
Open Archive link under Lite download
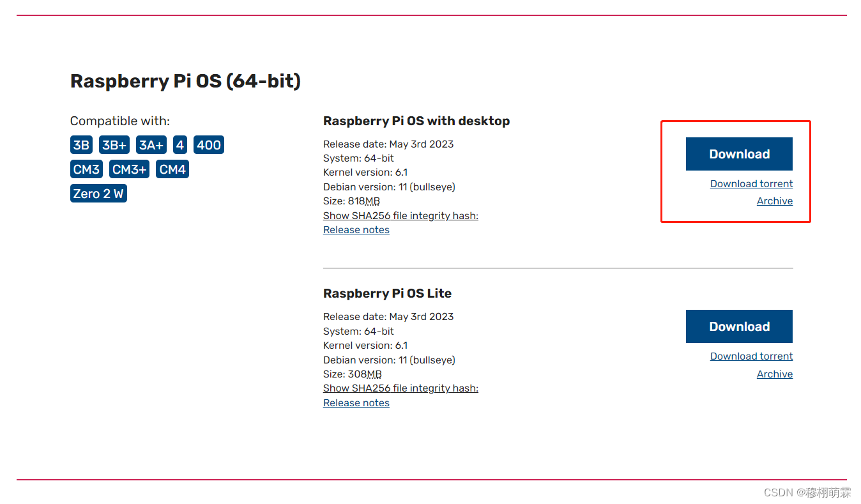(775, 374)
